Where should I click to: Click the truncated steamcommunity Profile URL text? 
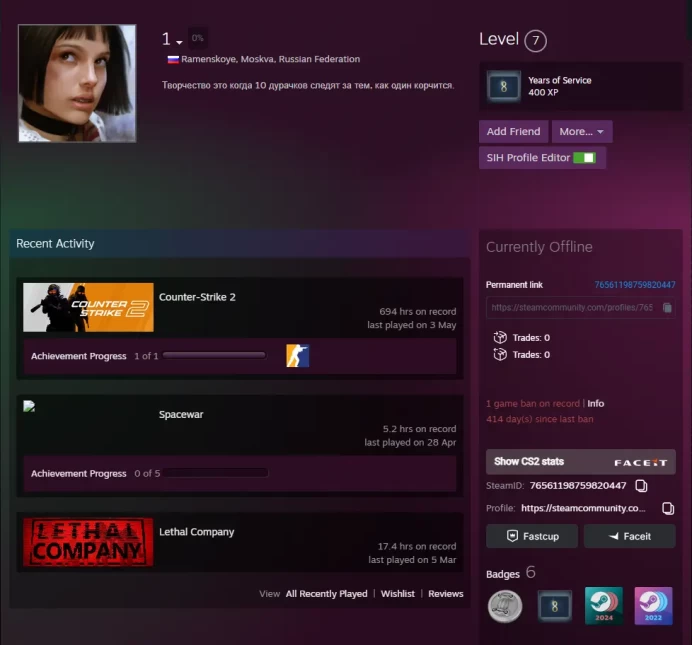[x=583, y=508]
